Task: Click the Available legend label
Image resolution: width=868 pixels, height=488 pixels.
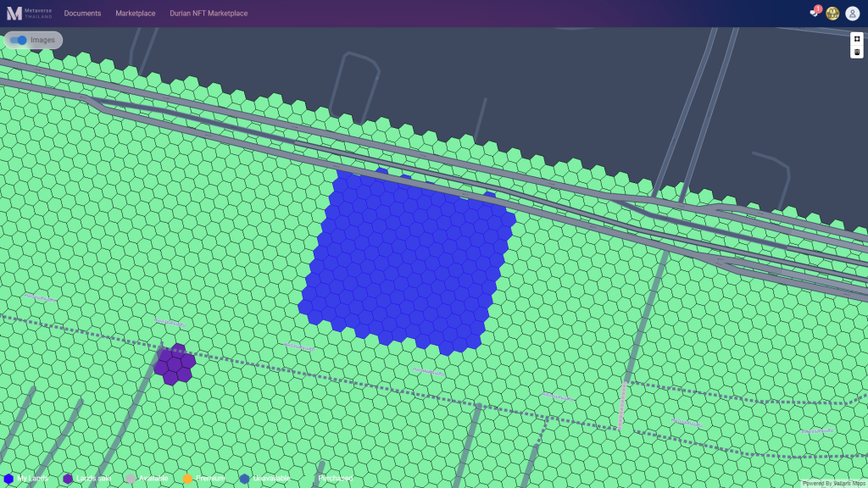Action: (x=154, y=479)
